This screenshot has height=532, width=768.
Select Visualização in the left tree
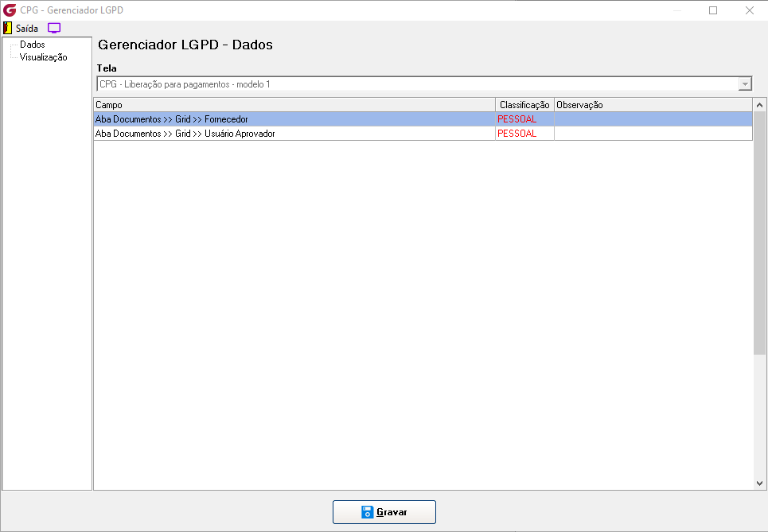43,57
